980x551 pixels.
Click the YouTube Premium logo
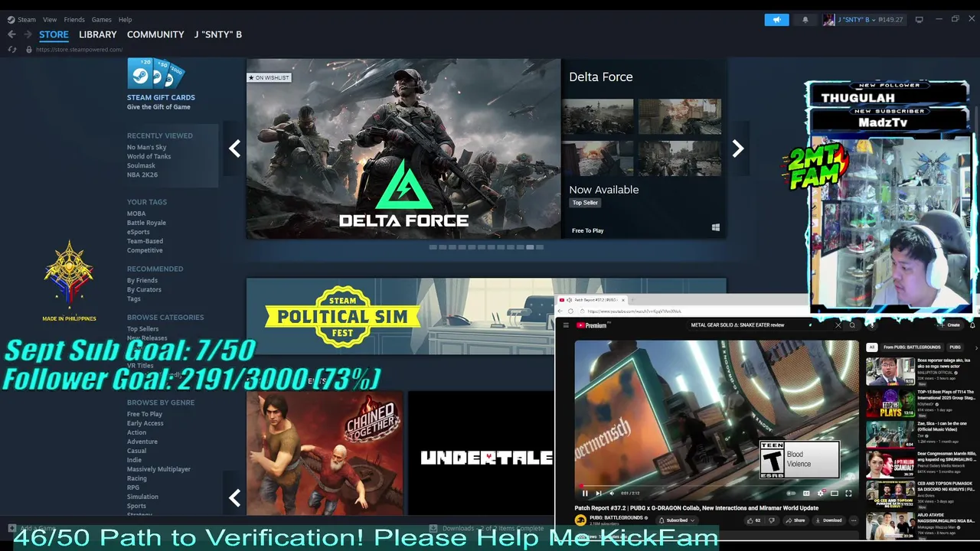pos(592,325)
